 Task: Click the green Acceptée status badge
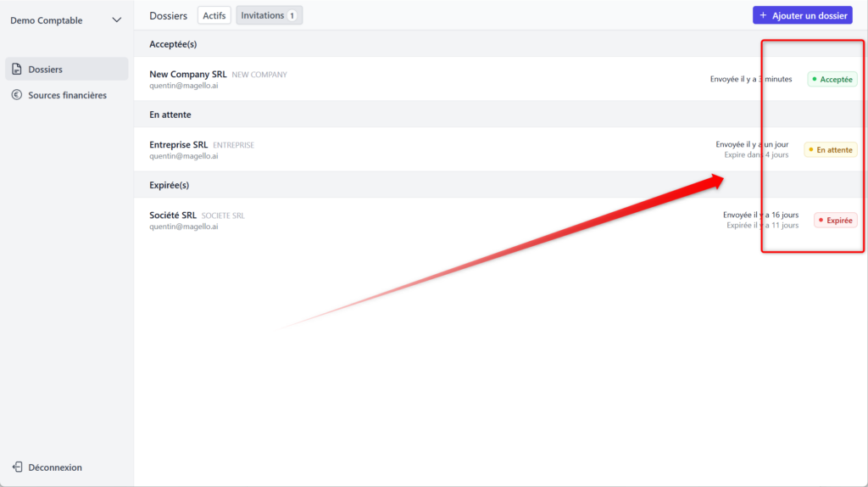tap(832, 79)
